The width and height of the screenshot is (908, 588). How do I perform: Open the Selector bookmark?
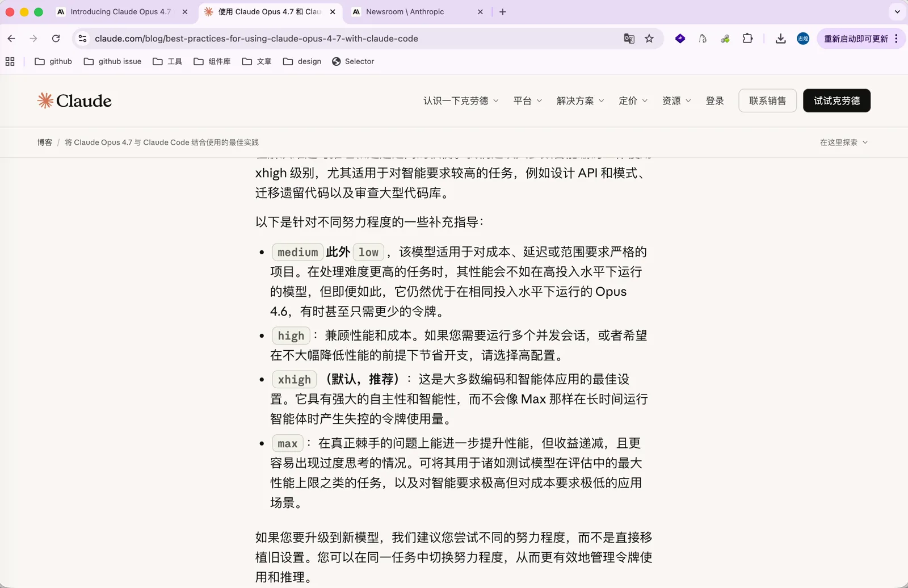tap(353, 61)
